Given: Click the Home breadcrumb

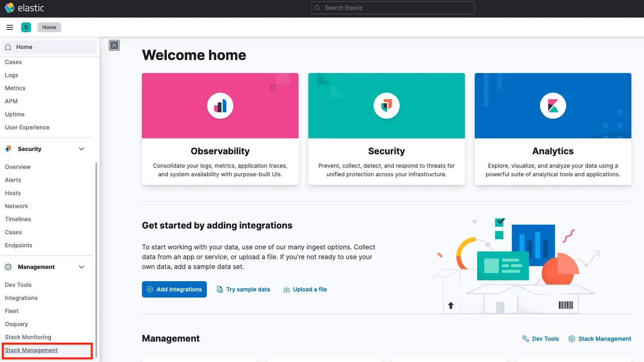Looking at the screenshot, I should (x=49, y=27).
